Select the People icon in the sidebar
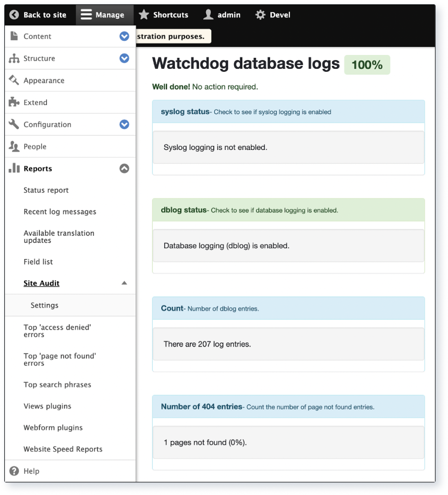448x495 pixels. tap(13, 146)
